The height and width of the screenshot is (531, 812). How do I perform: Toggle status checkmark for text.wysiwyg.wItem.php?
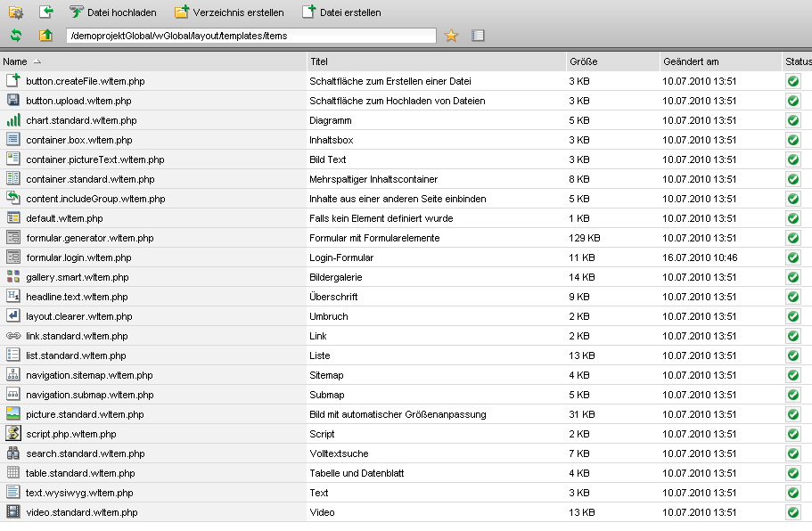793,493
